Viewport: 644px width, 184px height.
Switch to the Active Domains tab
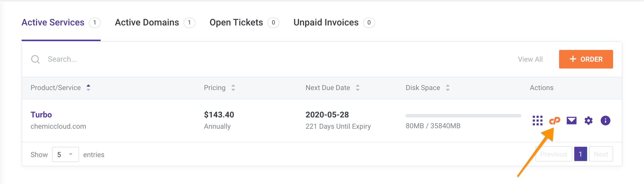(147, 23)
